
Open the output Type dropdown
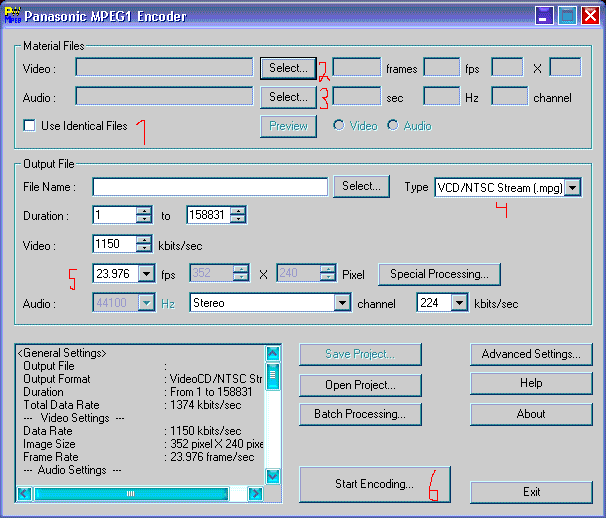coord(573,188)
